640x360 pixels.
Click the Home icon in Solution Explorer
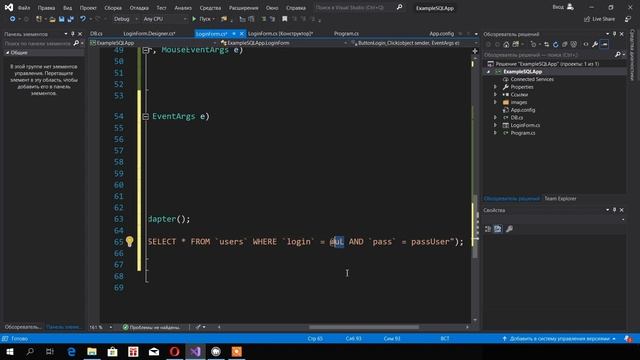coord(506,44)
